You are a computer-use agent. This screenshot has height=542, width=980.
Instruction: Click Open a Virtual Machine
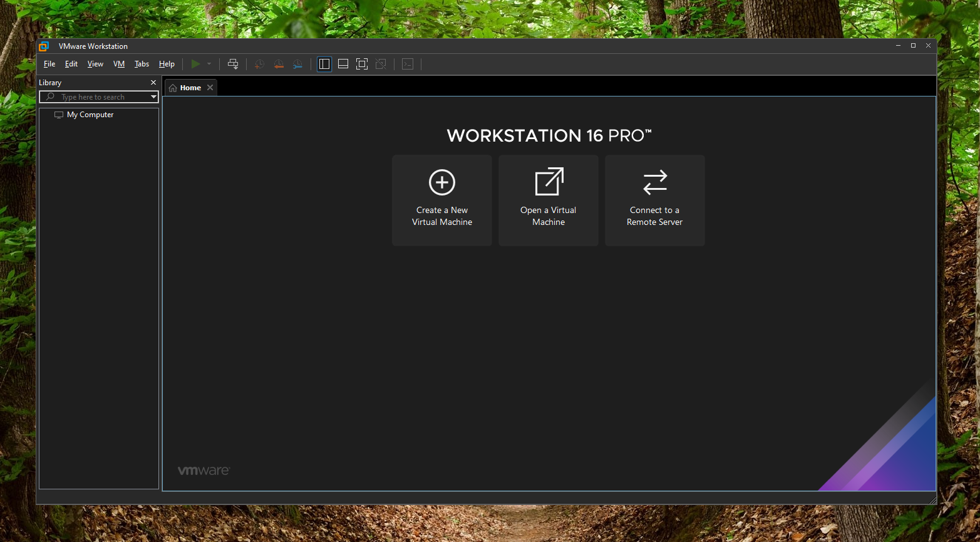pyautogui.click(x=548, y=200)
